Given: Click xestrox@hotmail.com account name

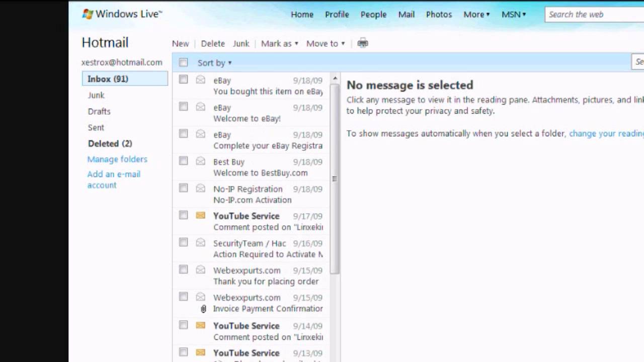Looking at the screenshot, I should click(122, 62).
